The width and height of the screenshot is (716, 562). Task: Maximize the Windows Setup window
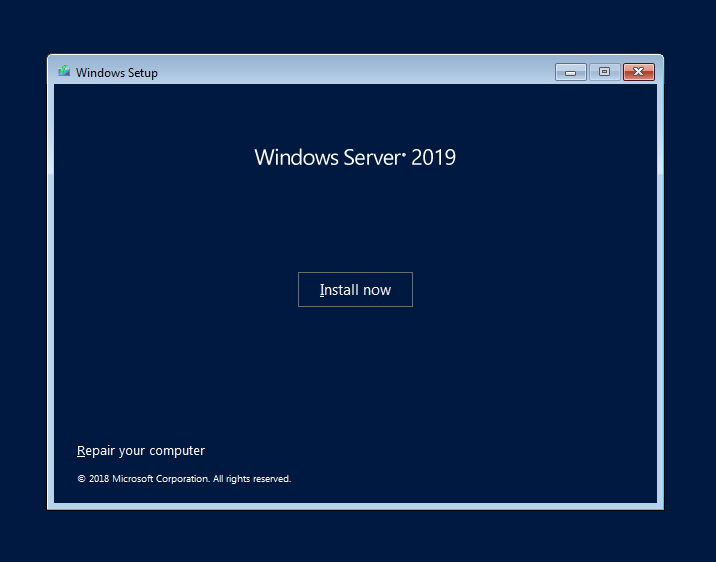click(604, 72)
